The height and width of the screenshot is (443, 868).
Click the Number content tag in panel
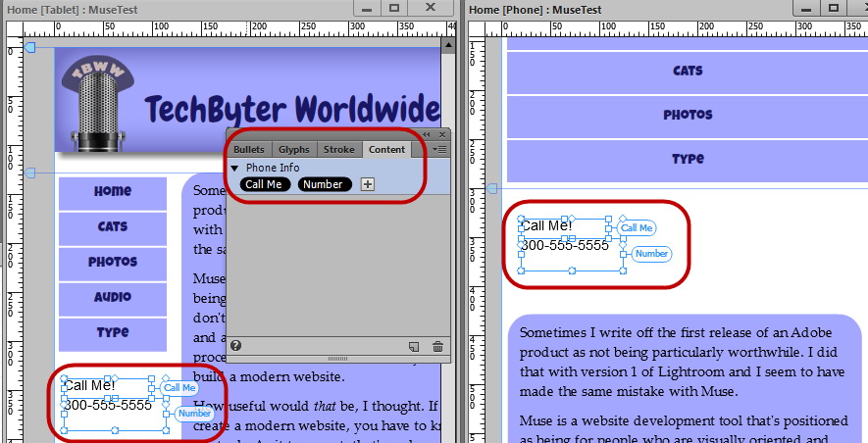(325, 184)
